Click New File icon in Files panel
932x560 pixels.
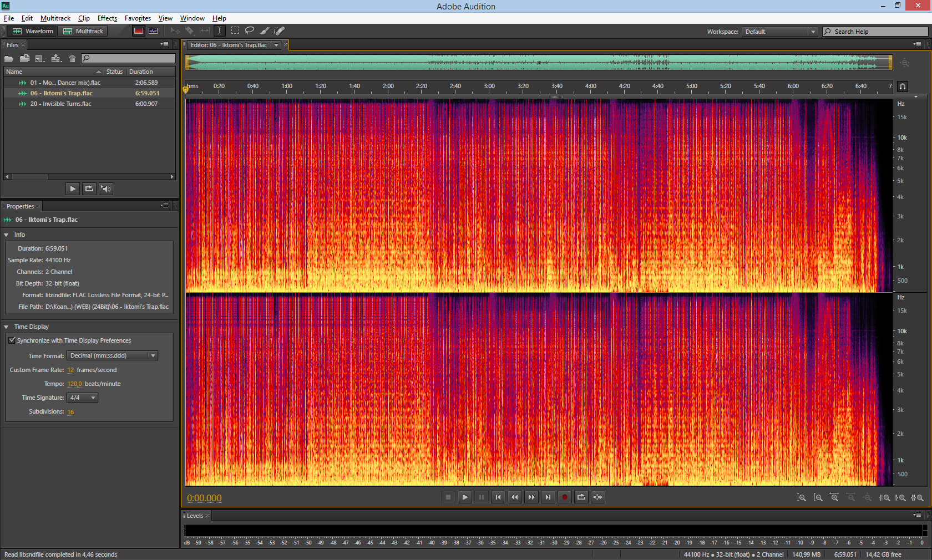coord(39,58)
